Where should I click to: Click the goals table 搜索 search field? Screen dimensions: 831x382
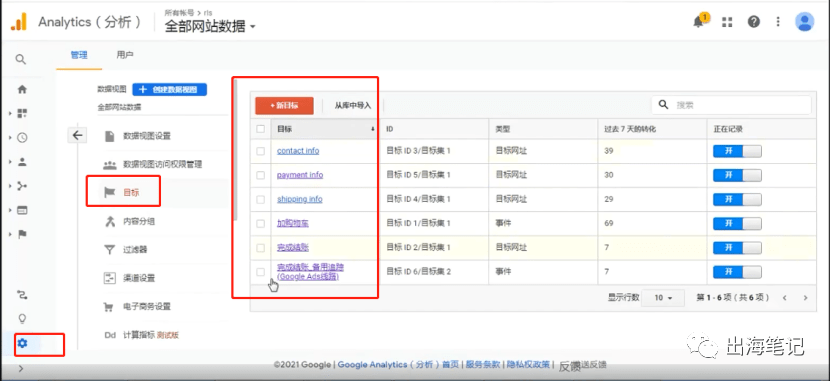click(731, 105)
